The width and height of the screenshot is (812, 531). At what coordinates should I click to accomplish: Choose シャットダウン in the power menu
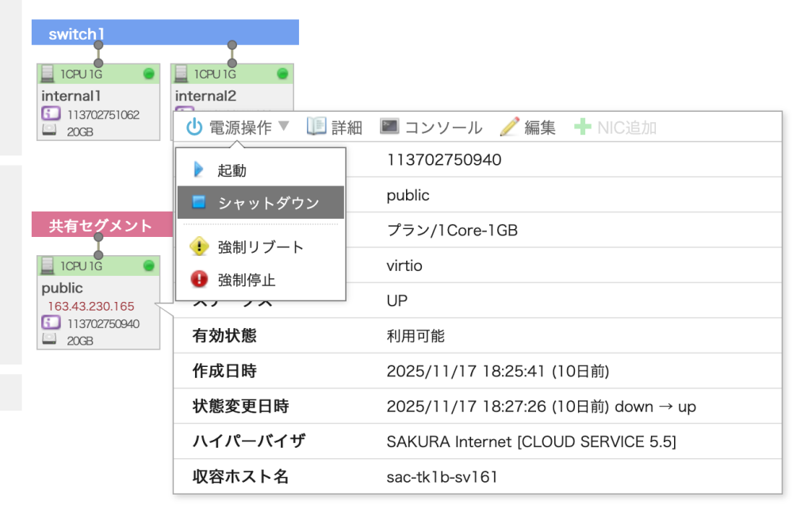point(268,203)
